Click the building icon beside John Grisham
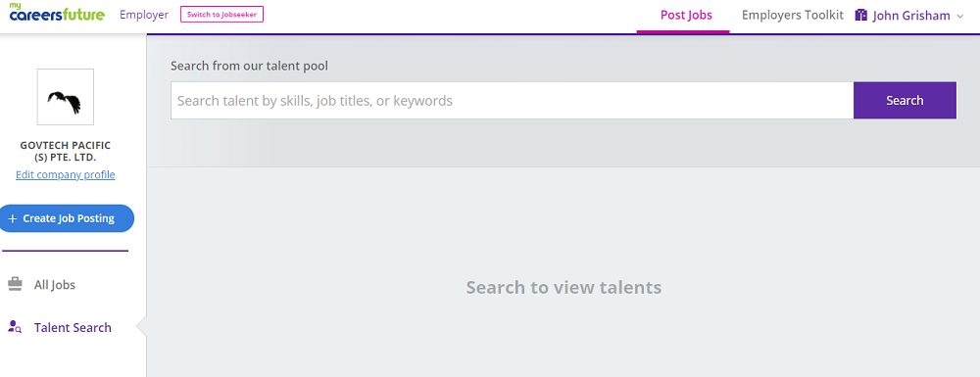Image resolution: width=980 pixels, height=377 pixels. 861,16
